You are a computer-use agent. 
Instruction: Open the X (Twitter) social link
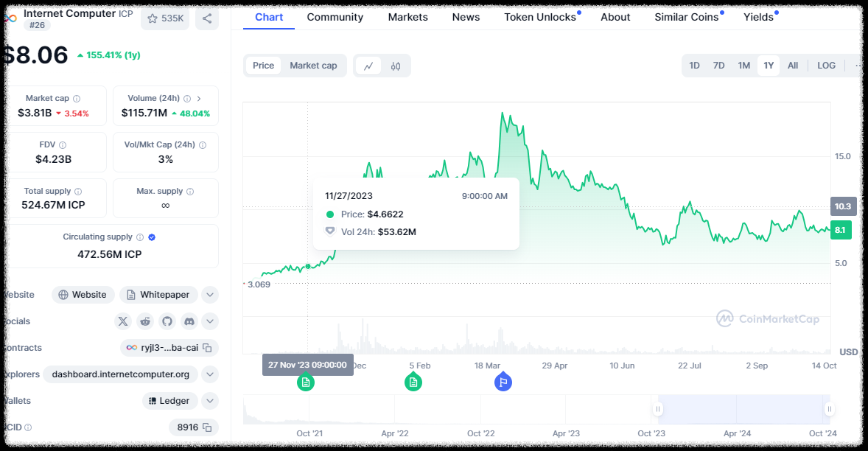(x=123, y=321)
